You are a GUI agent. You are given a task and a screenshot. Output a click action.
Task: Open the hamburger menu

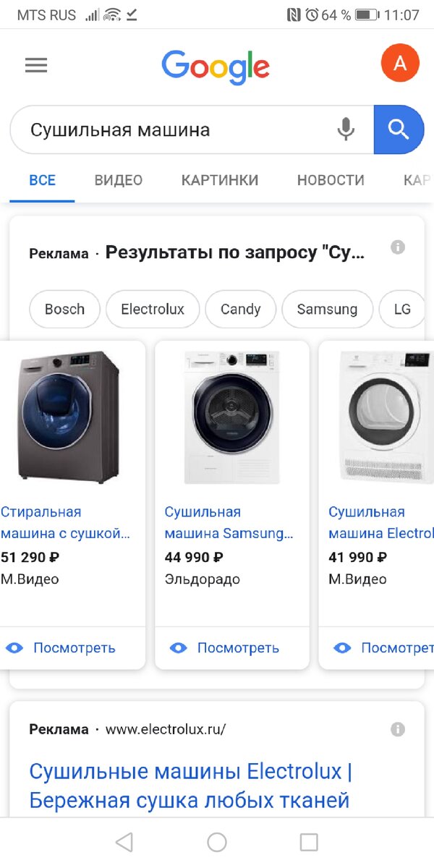(x=35, y=64)
